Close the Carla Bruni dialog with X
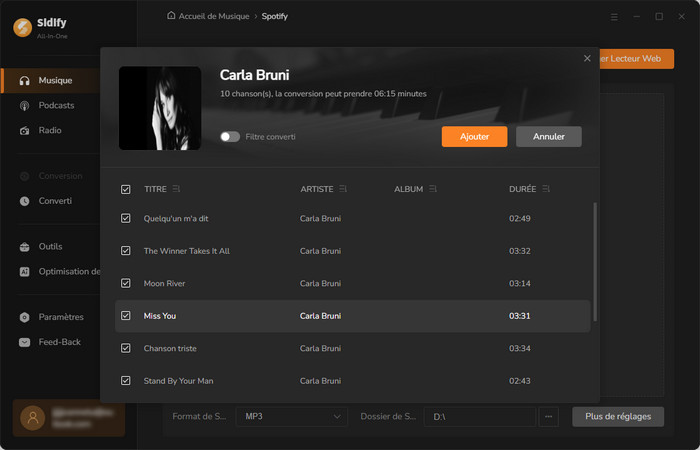This screenshot has height=450, width=700. [x=587, y=59]
